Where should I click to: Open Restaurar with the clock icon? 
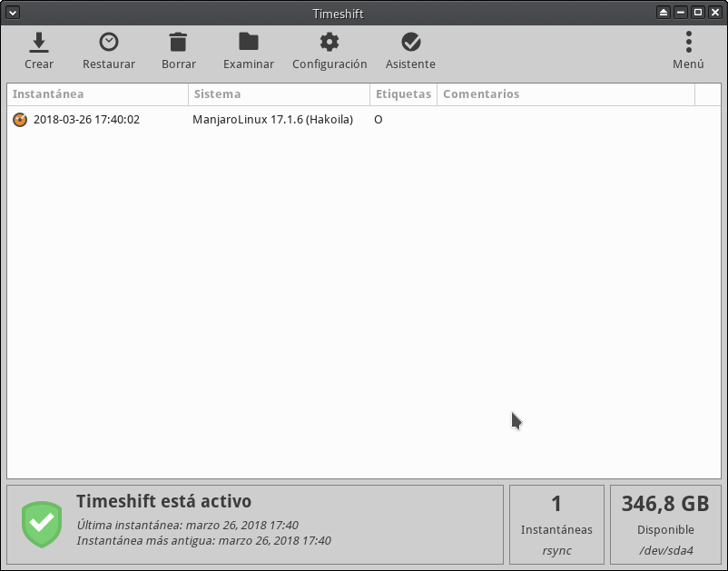coord(108,42)
